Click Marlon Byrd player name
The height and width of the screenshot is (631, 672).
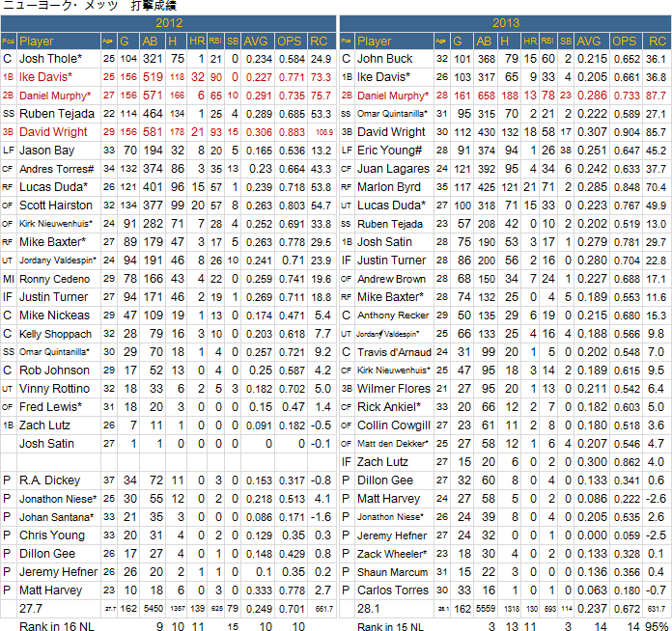389,187
